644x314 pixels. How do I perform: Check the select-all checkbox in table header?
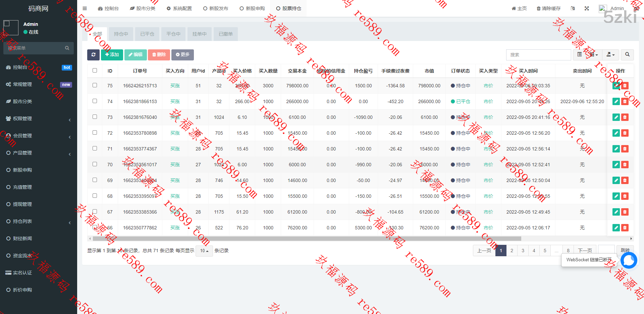(x=95, y=71)
